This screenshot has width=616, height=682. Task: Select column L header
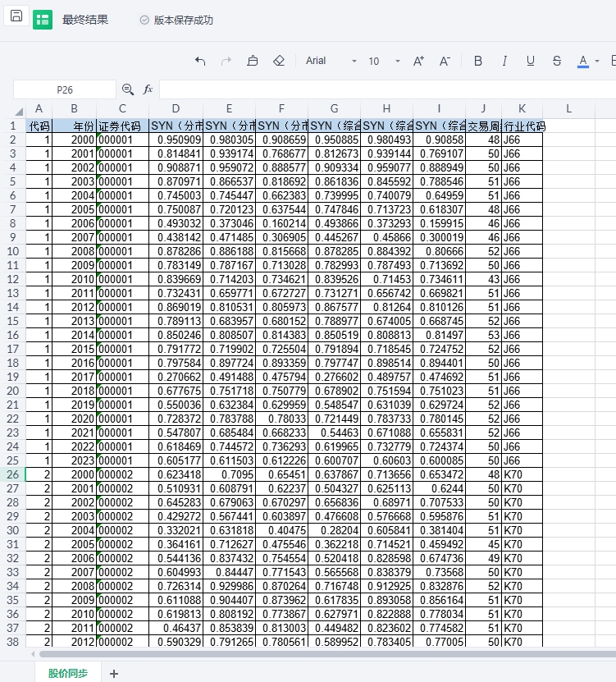coord(568,108)
